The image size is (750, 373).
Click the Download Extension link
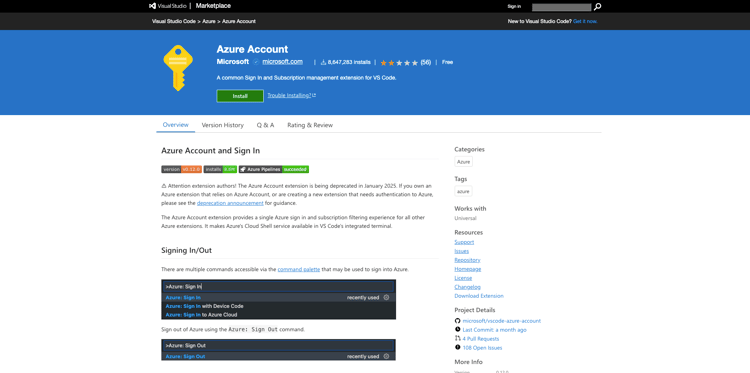(x=479, y=296)
